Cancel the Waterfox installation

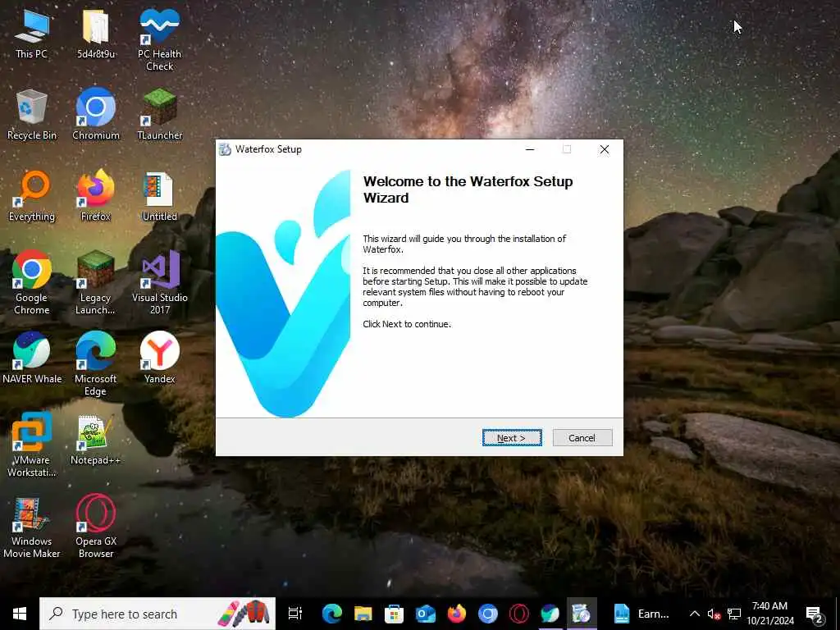582,438
